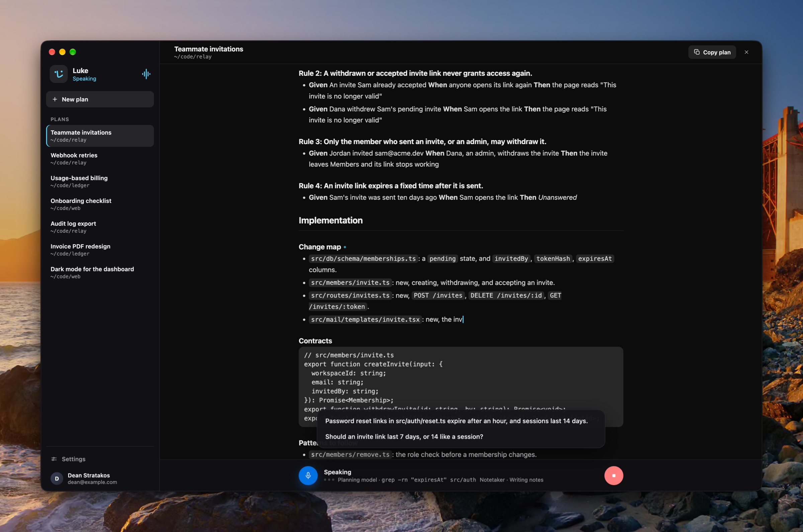Screen dimensions: 803x532
Task: Open the Usage-based billing plan
Action: pos(100,181)
